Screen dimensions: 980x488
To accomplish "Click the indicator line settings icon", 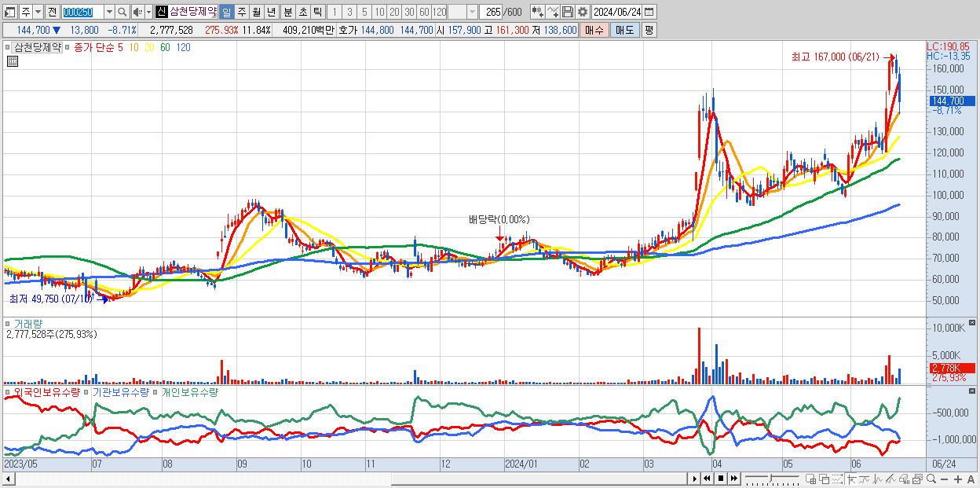I will click(553, 12).
